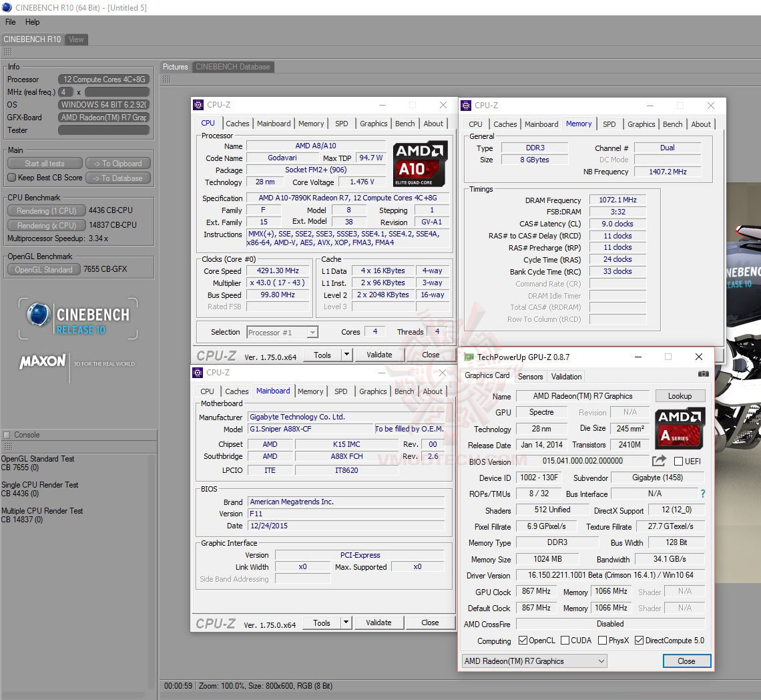The height and width of the screenshot is (700, 761).
Task: Toggle the CUDA checkbox
Action: 565,641
